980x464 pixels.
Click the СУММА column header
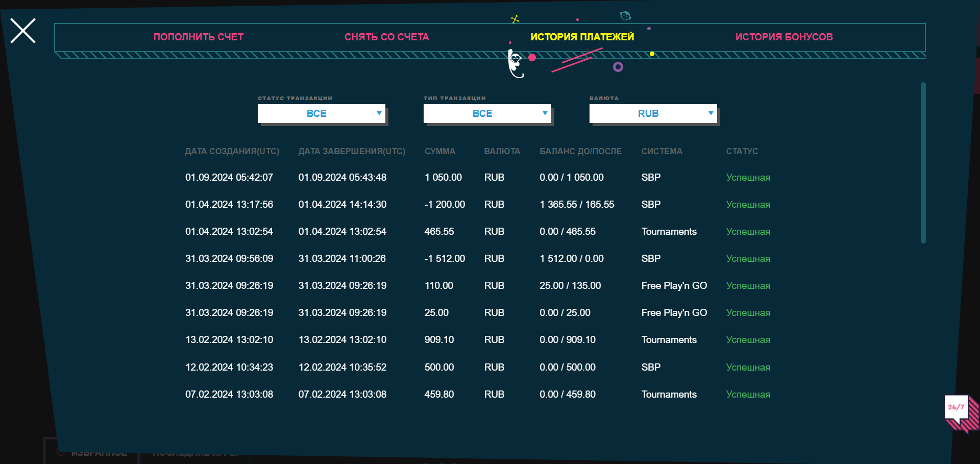point(440,151)
